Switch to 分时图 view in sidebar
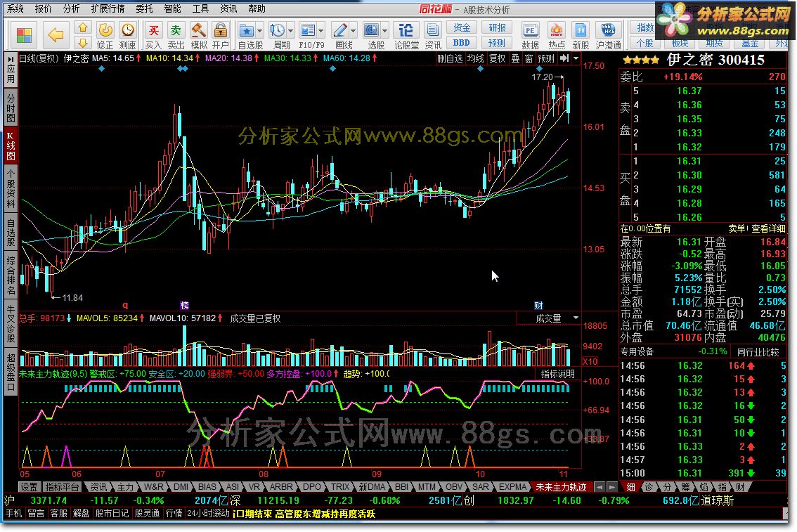Screen dimensions: 797x532 pyautogui.click(x=11, y=108)
